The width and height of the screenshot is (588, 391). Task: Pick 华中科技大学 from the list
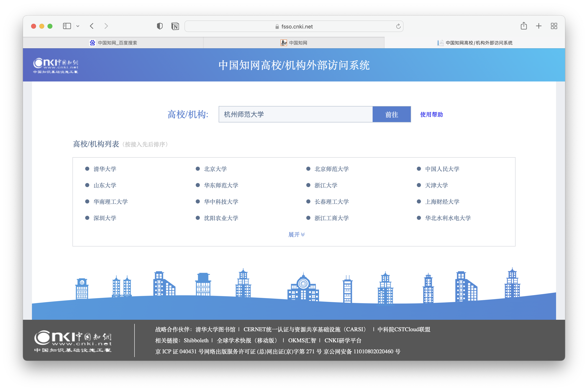click(x=221, y=202)
